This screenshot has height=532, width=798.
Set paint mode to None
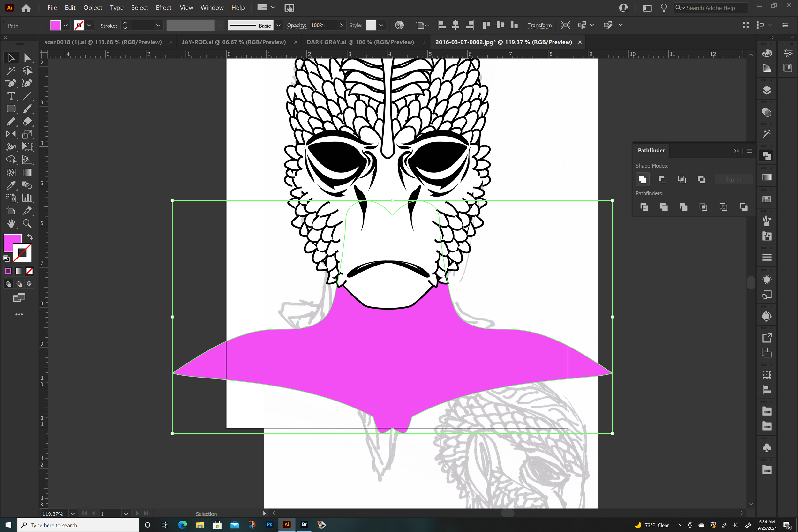pyautogui.click(x=29, y=271)
